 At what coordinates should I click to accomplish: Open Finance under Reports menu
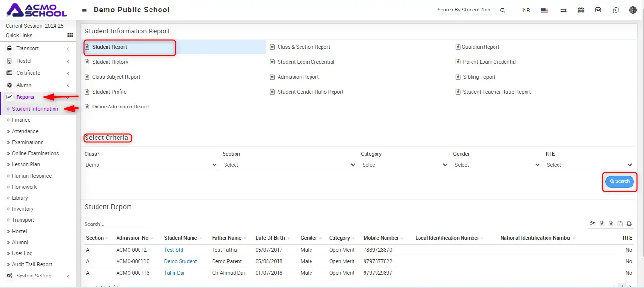(x=21, y=120)
